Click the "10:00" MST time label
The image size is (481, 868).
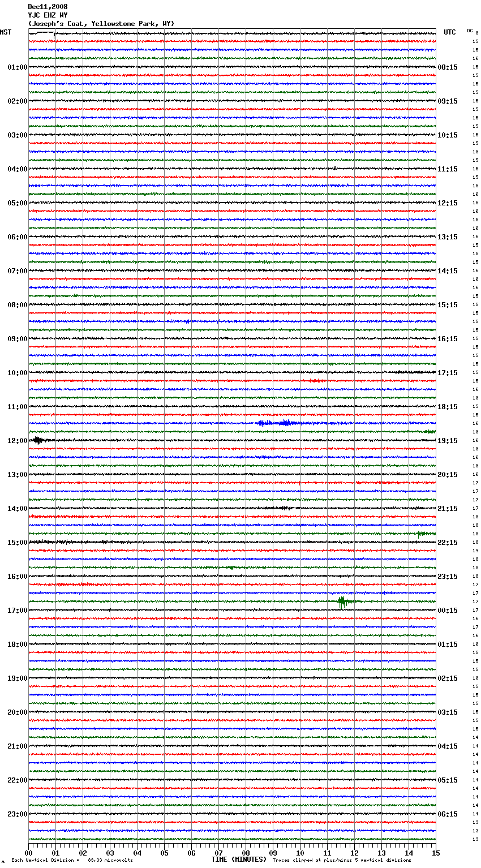[18, 373]
